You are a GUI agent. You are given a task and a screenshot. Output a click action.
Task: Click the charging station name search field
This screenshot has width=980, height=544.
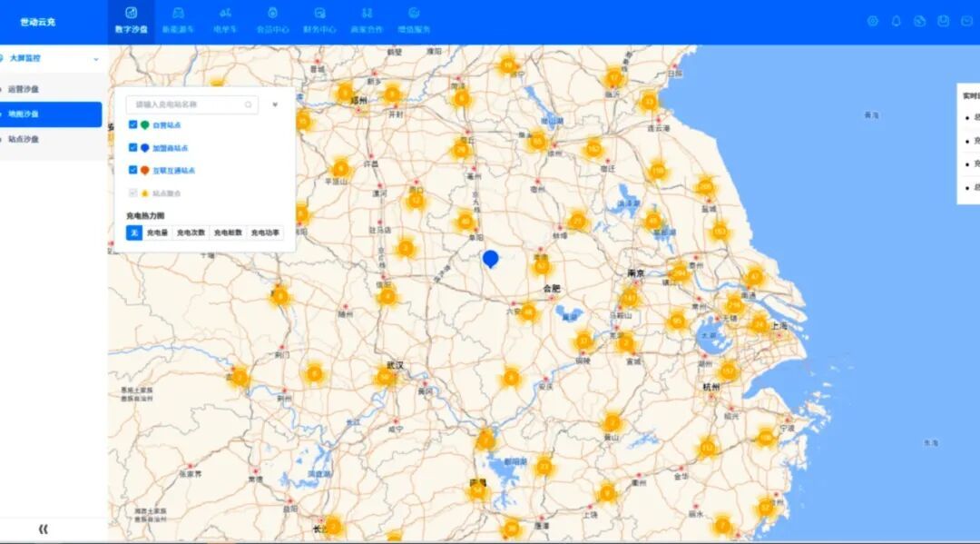186,104
